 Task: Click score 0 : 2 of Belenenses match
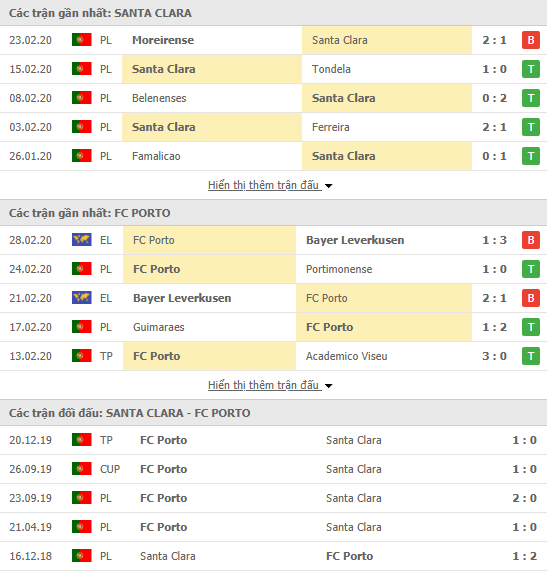494,98
